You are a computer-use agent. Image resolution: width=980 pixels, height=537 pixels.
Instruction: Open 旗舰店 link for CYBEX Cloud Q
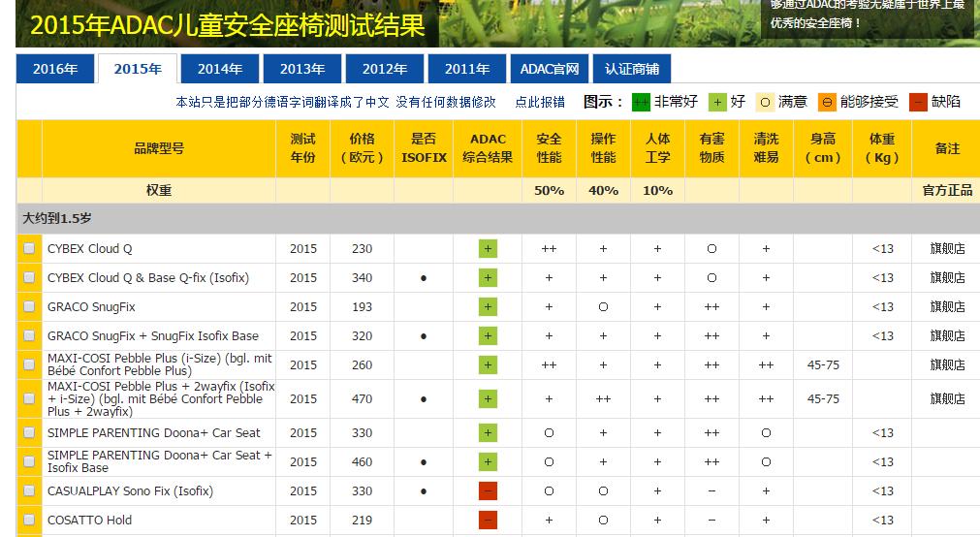[947, 249]
